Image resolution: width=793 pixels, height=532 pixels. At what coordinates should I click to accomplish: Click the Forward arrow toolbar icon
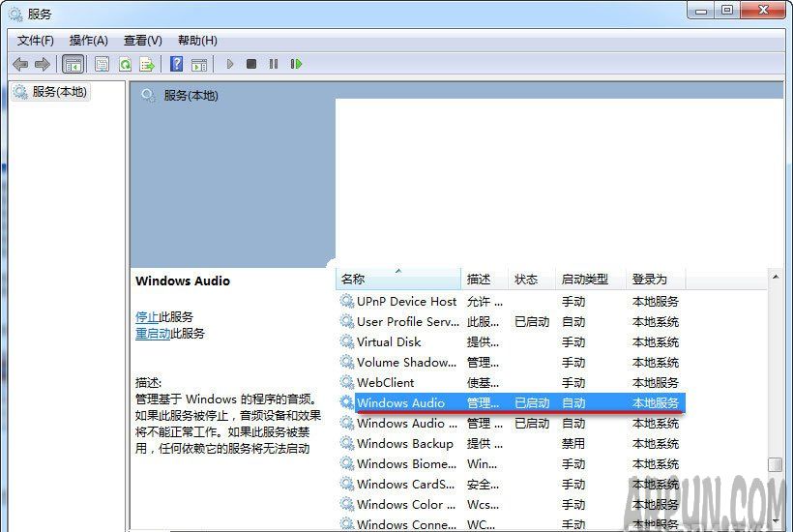click(x=42, y=64)
